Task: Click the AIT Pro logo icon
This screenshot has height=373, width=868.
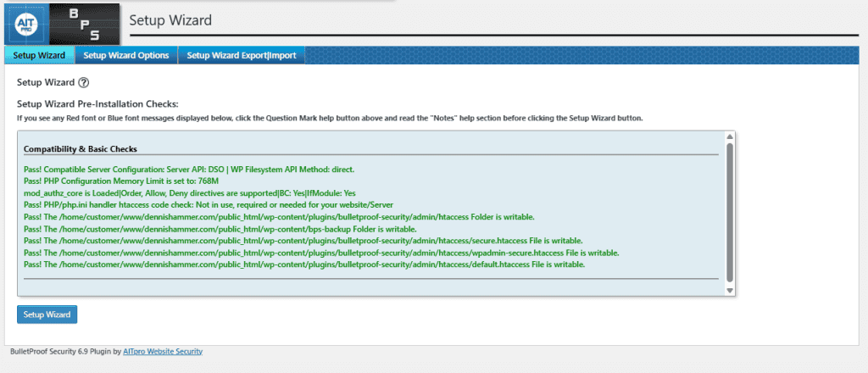Action: coord(26,25)
